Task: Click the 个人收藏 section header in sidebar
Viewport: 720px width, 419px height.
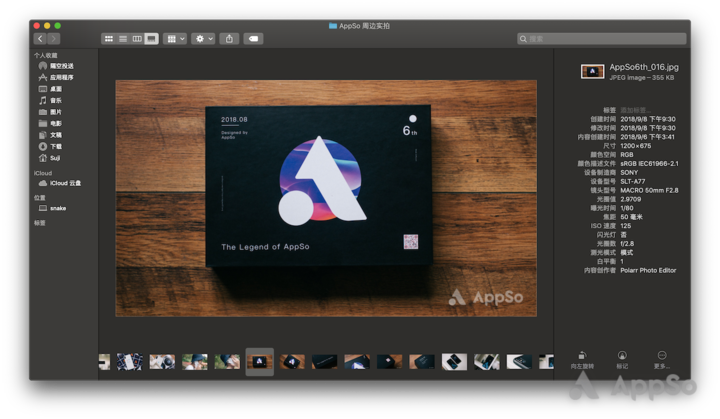Action: (x=45, y=56)
